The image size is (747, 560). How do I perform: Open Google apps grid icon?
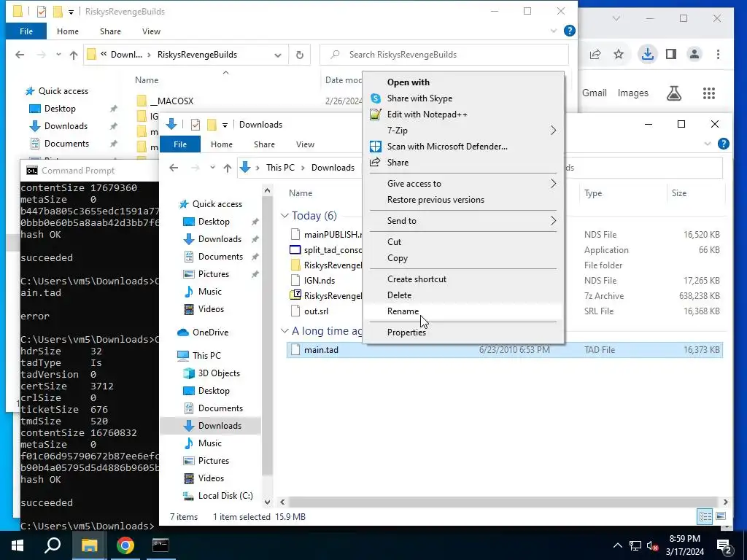[709, 93]
